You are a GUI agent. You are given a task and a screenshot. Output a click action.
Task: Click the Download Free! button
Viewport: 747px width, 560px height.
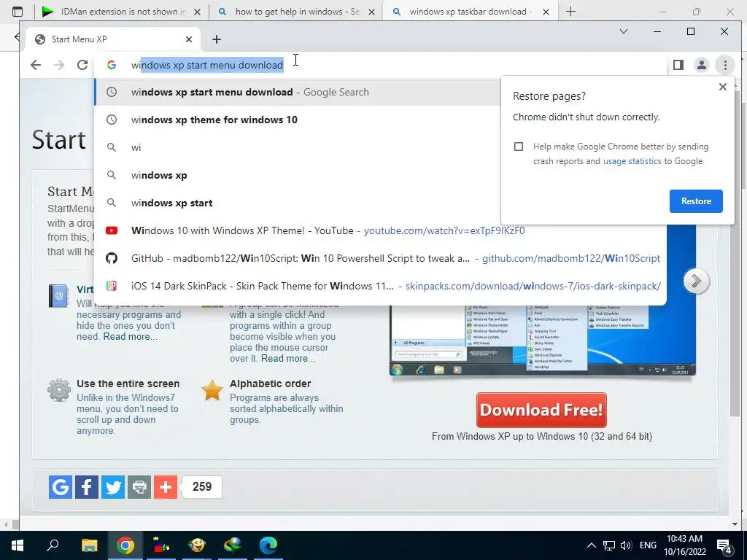[541, 410]
